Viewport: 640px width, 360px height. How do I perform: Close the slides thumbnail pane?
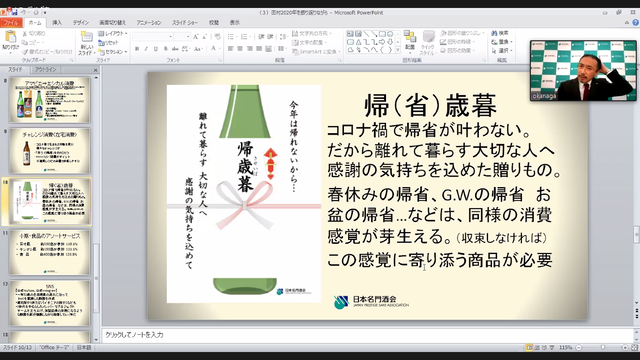pos(96,70)
